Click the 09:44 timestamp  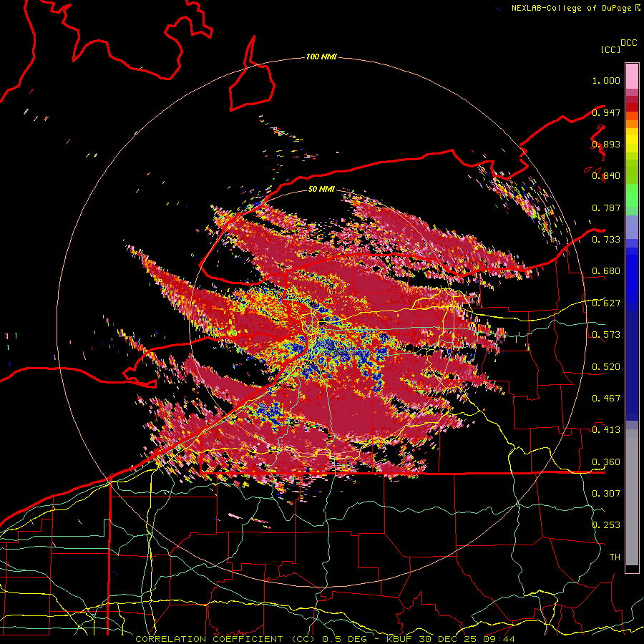pyautogui.click(x=499, y=639)
